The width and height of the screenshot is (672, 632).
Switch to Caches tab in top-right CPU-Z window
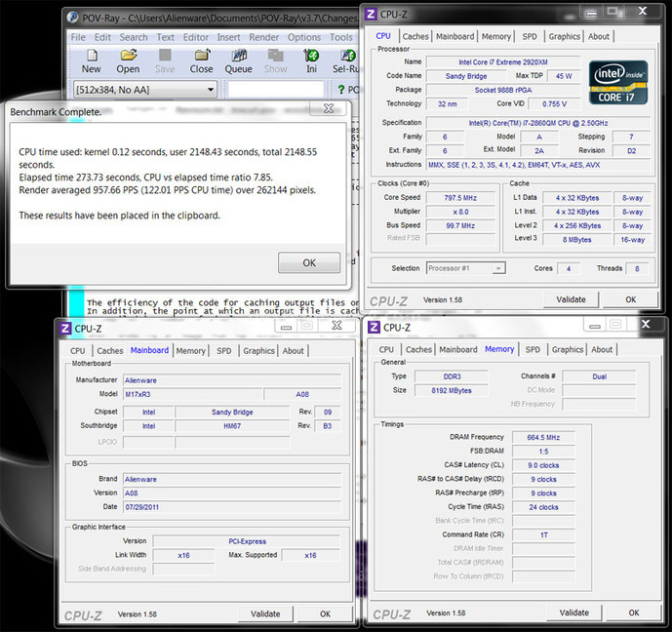point(415,36)
